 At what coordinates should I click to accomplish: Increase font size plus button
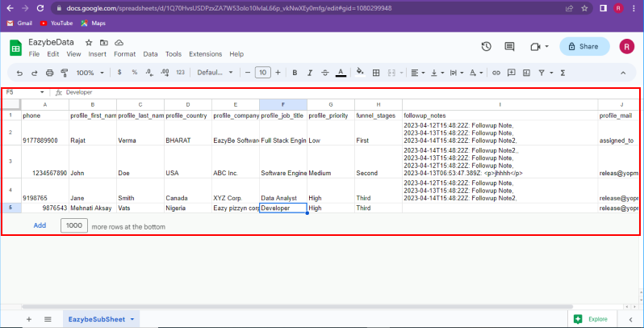[x=278, y=73]
